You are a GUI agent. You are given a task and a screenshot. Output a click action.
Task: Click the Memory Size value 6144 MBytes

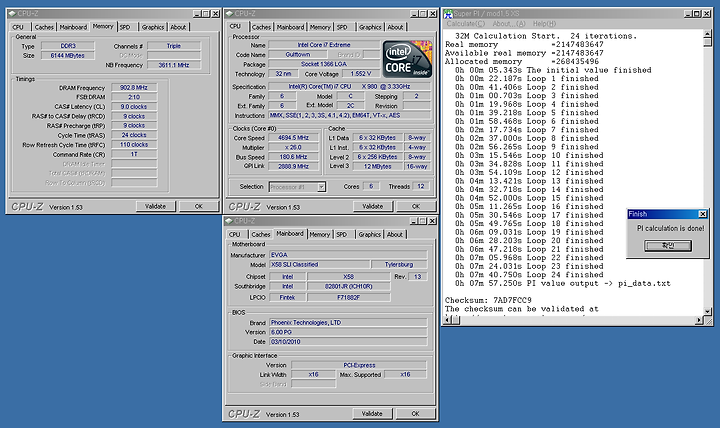[x=68, y=55]
